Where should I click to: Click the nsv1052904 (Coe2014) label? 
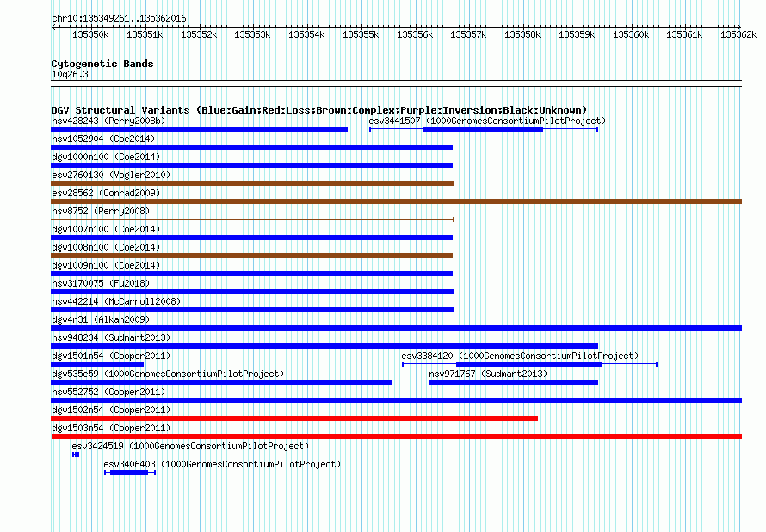click(x=103, y=139)
